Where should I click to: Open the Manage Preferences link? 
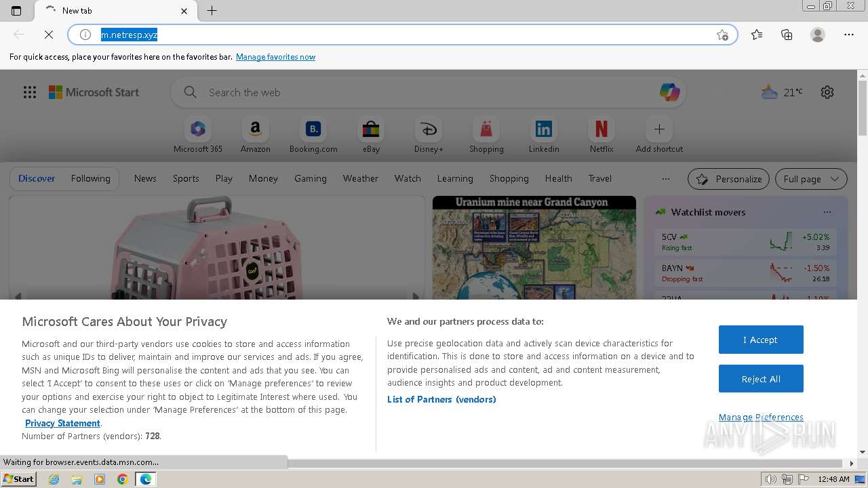coord(761,417)
